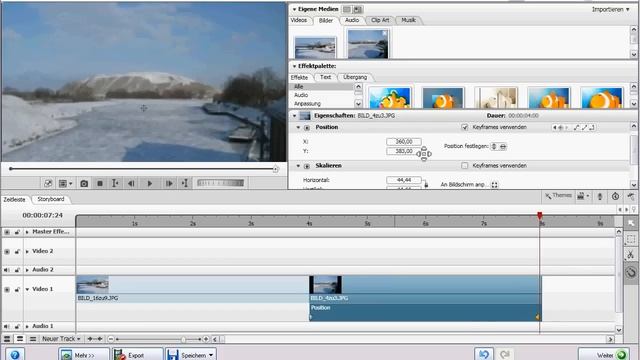Viewport: 640px width, 360px height.
Task: Click the clock time tool icon
Action: pyautogui.click(x=615, y=196)
